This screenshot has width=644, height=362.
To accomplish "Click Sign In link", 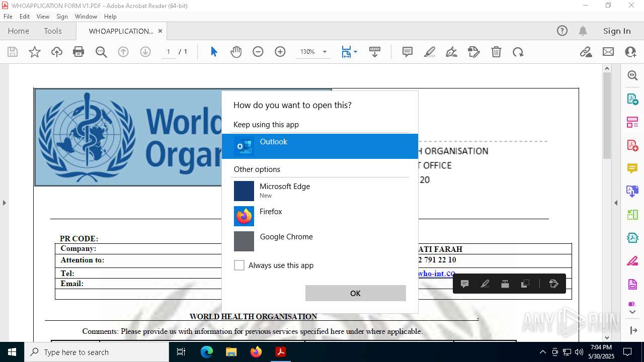I will coord(617,31).
